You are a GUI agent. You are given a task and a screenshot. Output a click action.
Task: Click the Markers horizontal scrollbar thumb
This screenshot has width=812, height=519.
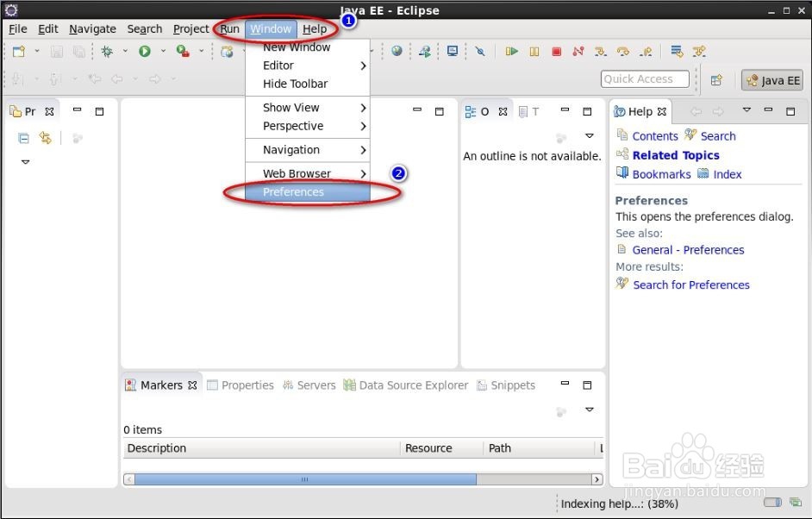click(305, 479)
